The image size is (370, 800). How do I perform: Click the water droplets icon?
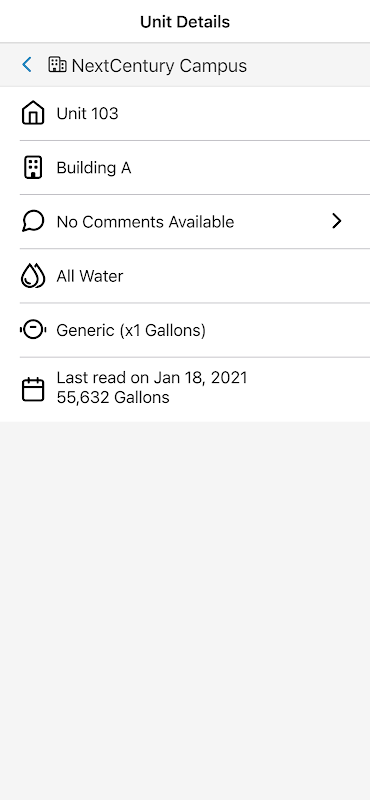tap(33, 276)
